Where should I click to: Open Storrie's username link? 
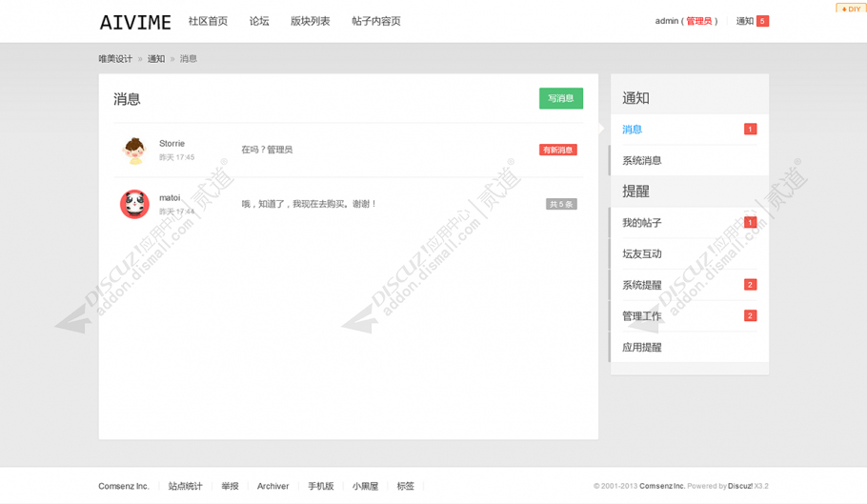click(x=171, y=143)
